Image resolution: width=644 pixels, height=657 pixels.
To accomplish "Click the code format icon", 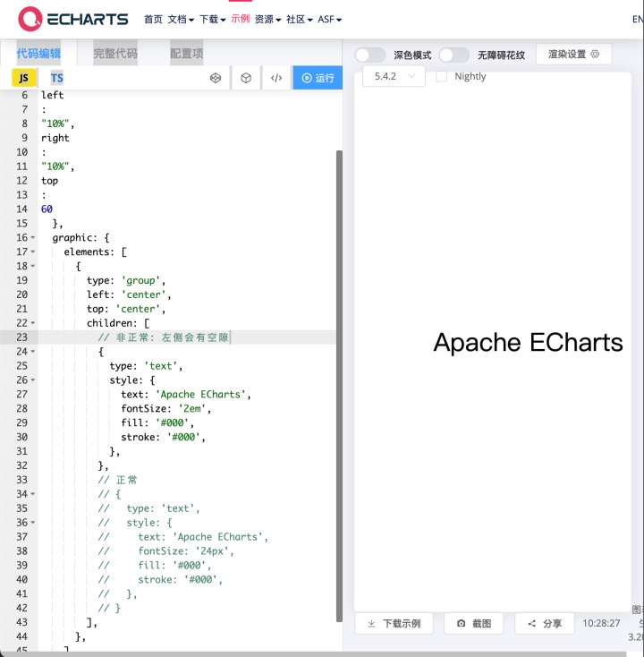I will click(x=276, y=78).
